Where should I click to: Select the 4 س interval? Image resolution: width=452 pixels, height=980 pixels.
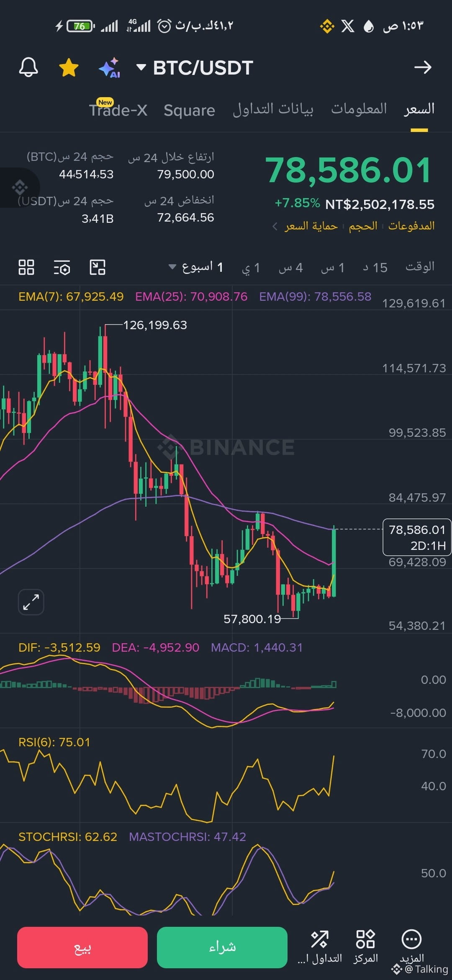291,268
